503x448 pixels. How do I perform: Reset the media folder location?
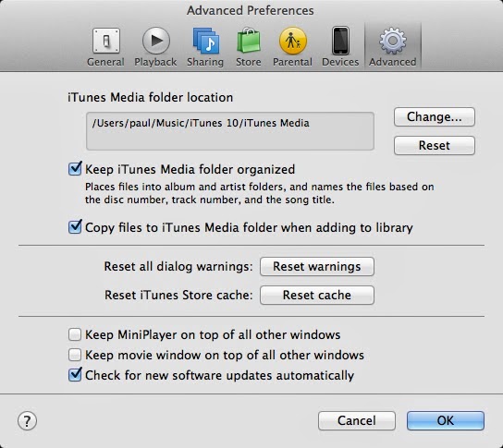pos(435,146)
